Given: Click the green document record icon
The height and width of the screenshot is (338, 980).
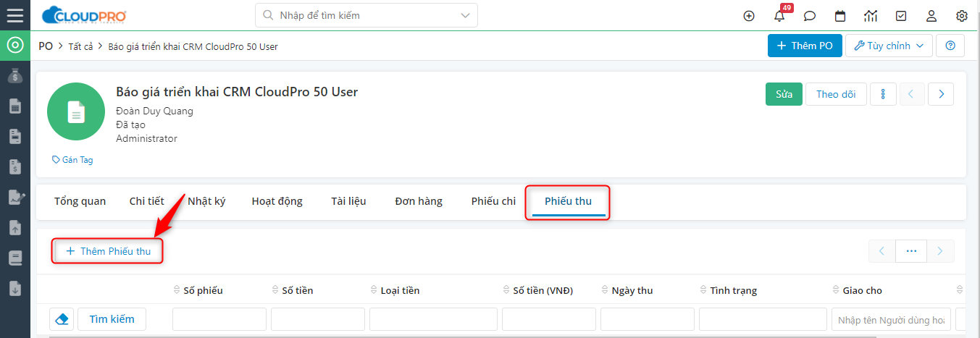Looking at the screenshot, I should [x=76, y=111].
